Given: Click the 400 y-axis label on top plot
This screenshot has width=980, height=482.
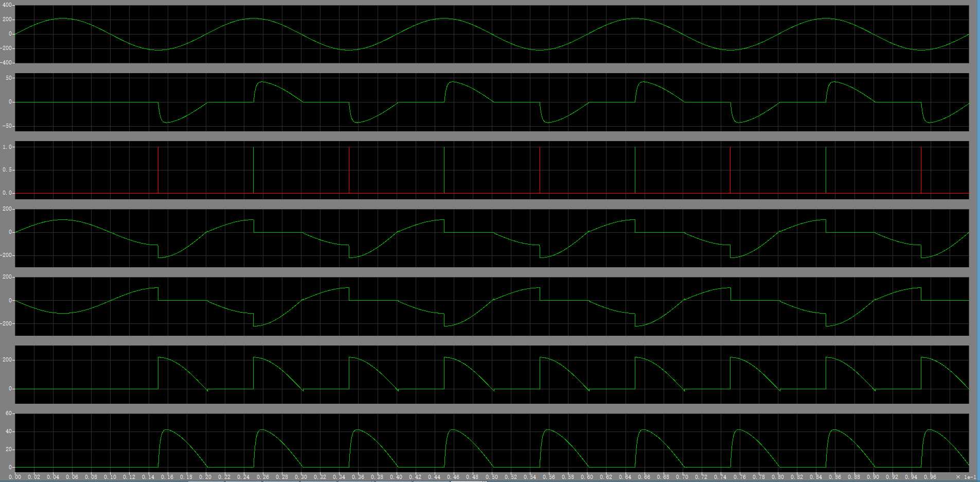Looking at the screenshot, I should click(x=7, y=5).
